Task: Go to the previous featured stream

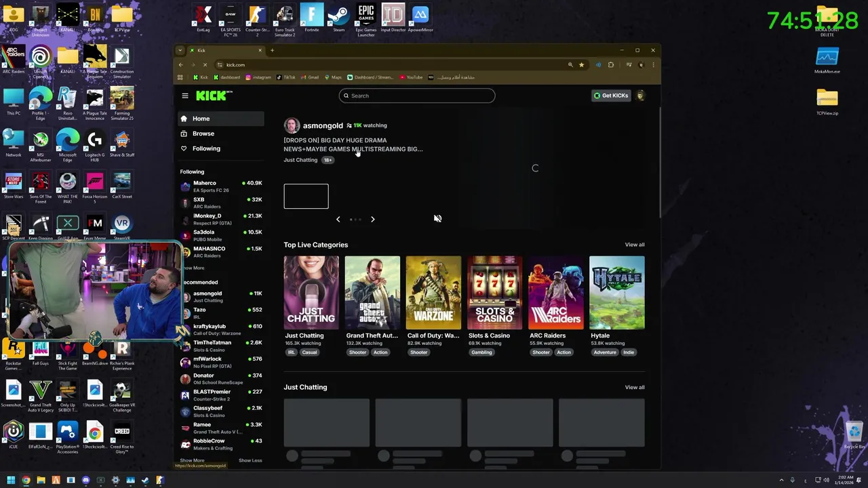Action: coord(338,219)
